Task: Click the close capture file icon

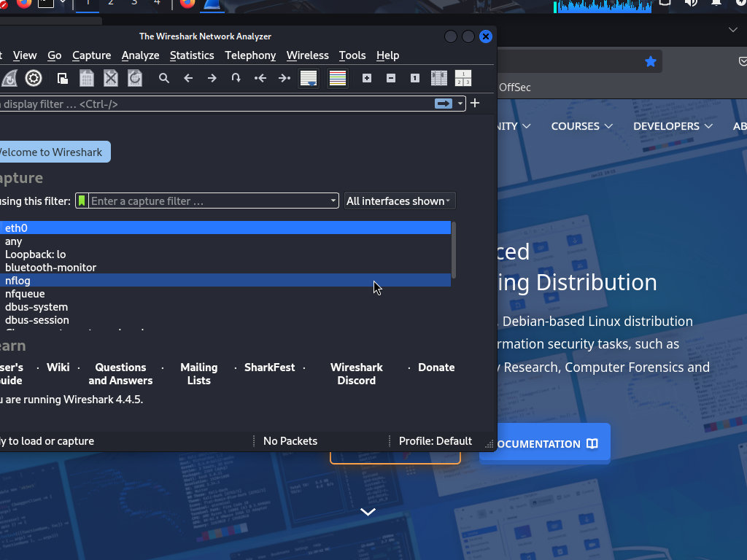Action: pos(111,79)
